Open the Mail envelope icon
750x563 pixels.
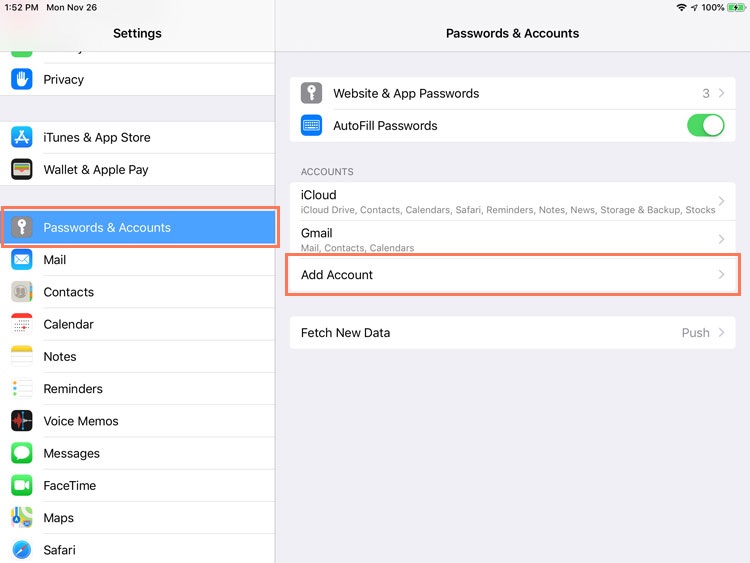click(22, 260)
